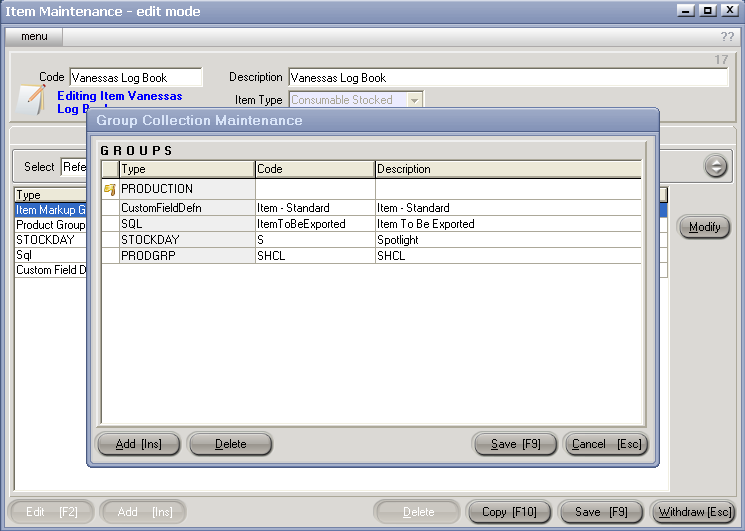Viewport: 745px width, 531px height.
Task: Click Add [Ins] in Item Maintenance window
Action: (x=144, y=512)
